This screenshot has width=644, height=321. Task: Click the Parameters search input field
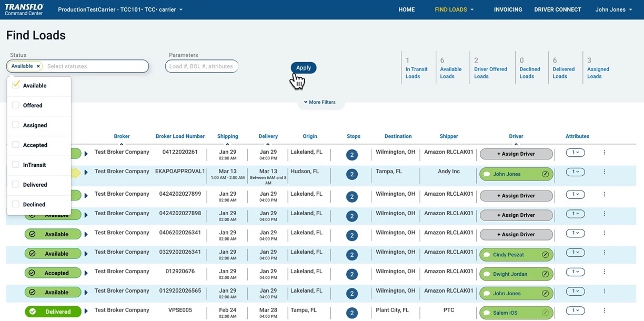(202, 66)
